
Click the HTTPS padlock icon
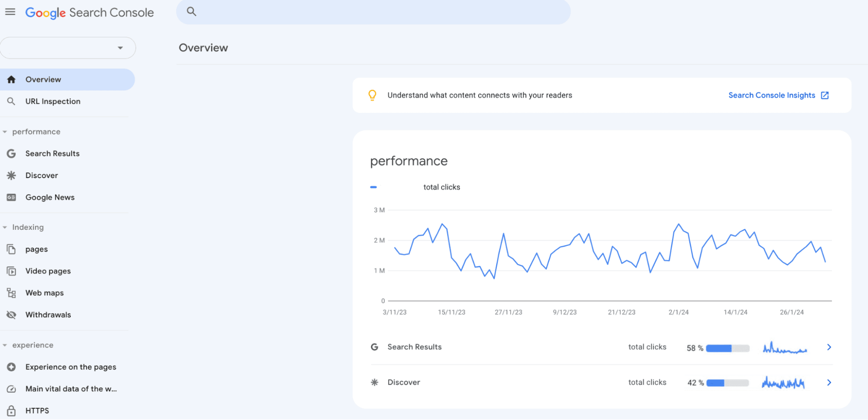[x=11, y=410]
